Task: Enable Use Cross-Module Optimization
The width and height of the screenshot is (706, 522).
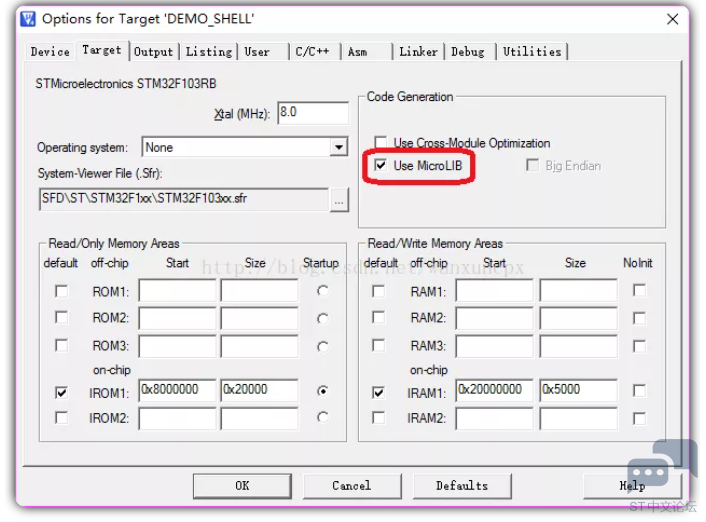Action: pos(381,143)
